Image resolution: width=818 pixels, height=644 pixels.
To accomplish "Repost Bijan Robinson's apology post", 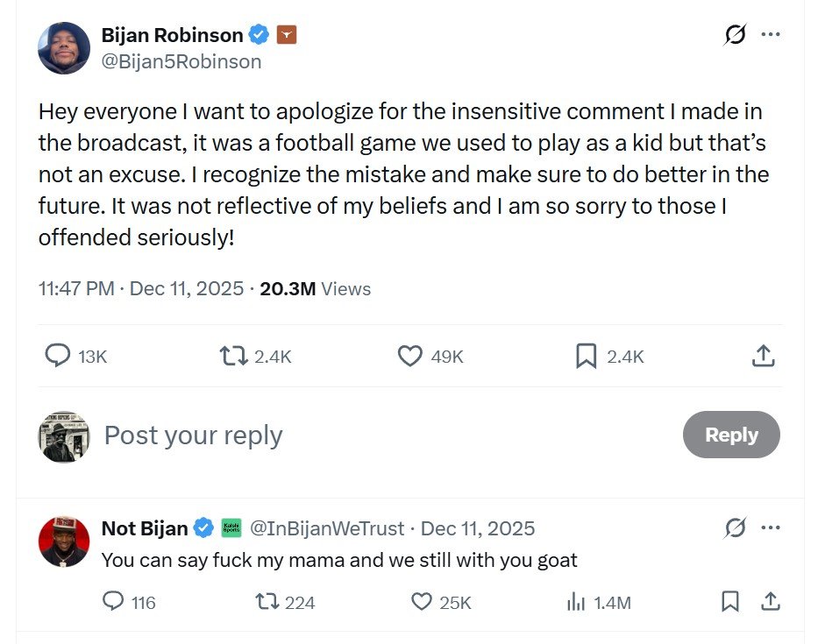I will click(232, 356).
